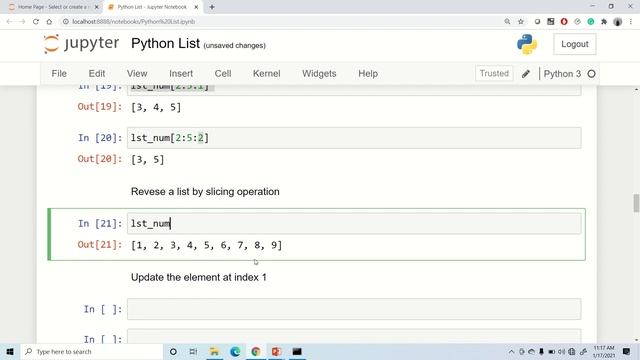Open a new browser tab
Screen dimensions: 640x360
[212, 7]
